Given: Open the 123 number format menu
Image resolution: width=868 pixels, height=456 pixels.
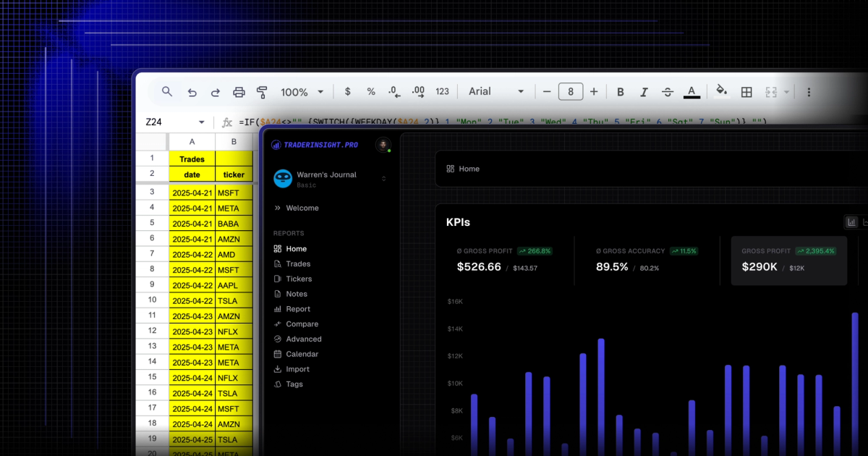Looking at the screenshot, I should tap(442, 92).
